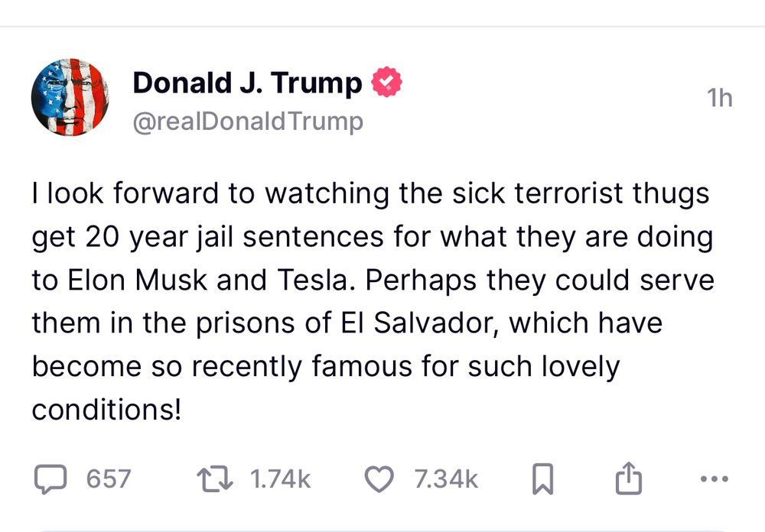Click the red verified badge next to the name
This screenshot has height=532, width=765.
[388, 81]
